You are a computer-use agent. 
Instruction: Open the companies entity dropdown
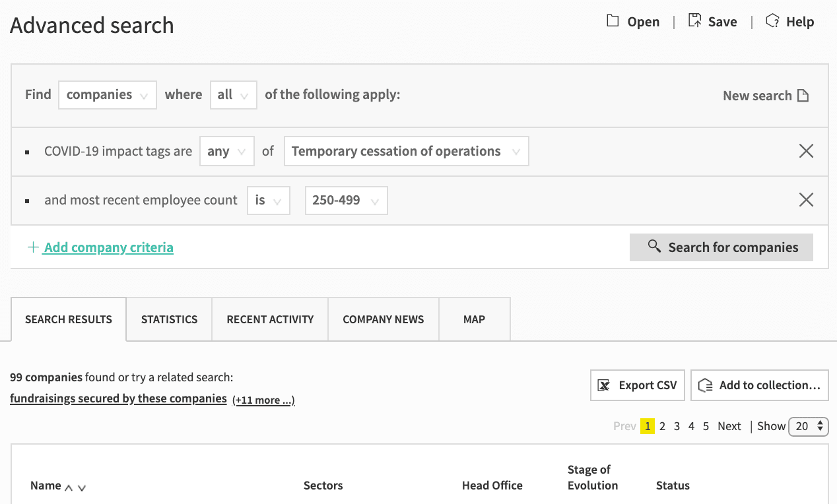[x=108, y=95]
